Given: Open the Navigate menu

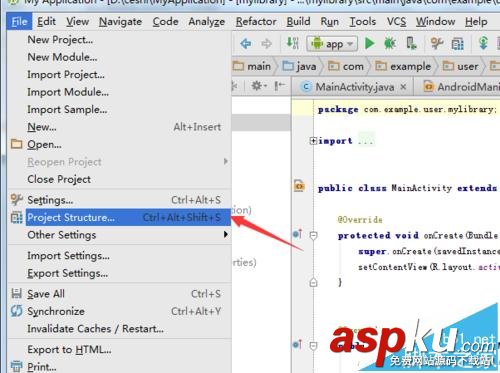Looking at the screenshot, I should (x=120, y=22).
